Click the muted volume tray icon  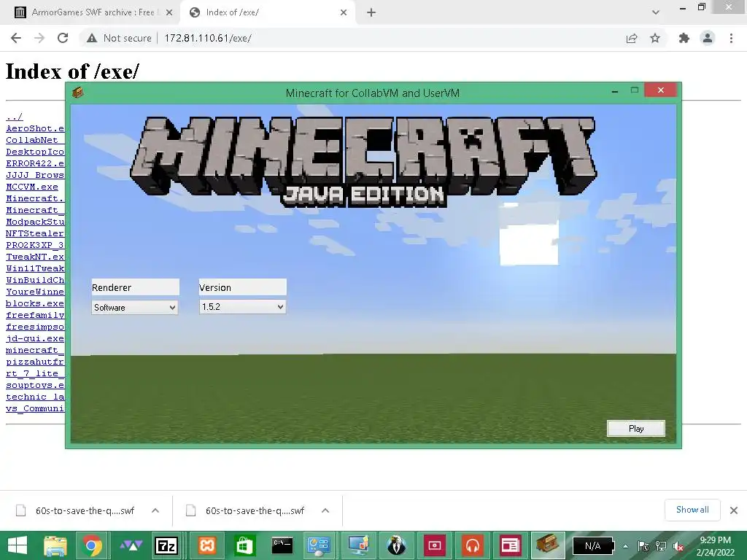678,546
